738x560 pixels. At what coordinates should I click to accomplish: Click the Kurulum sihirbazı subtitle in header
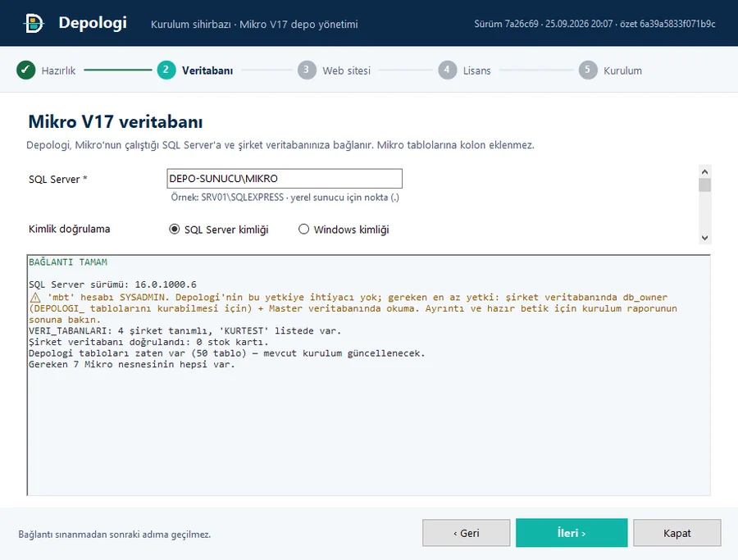click(x=254, y=25)
